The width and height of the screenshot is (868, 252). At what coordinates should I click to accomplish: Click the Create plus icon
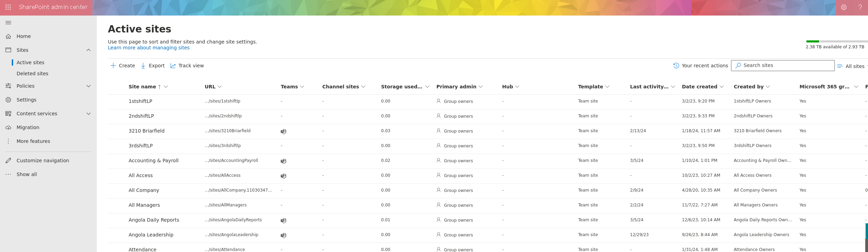(x=113, y=65)
